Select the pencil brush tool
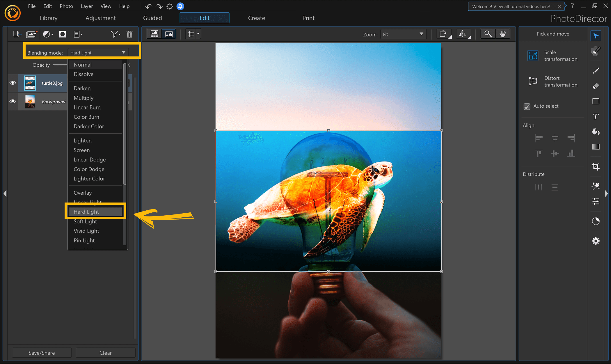Screen dimensions: 611x364 click(x=596, y=71)
